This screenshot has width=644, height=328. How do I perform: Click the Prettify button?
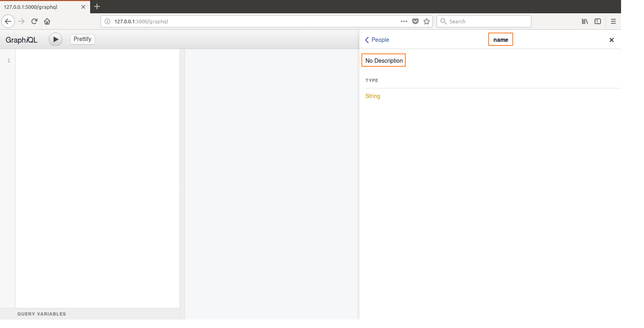coord(83,39)
